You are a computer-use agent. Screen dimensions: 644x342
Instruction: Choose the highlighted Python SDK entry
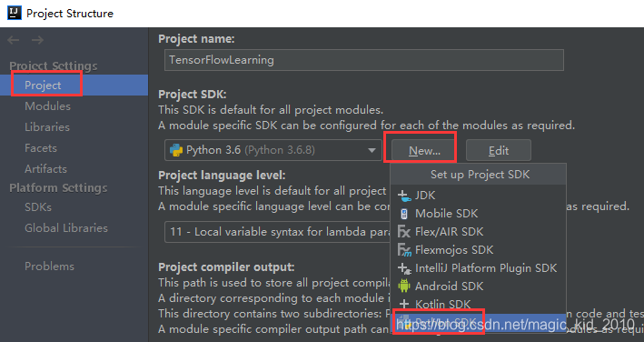point(478,323)
